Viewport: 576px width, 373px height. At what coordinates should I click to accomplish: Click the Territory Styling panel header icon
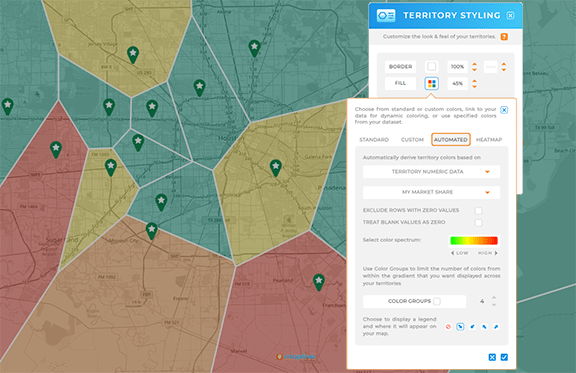[386, 15]
